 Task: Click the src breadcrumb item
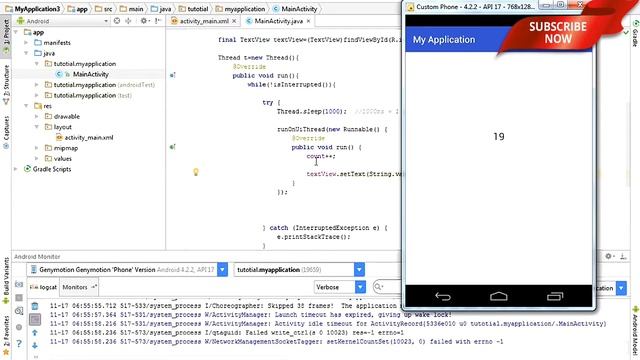click(104, 9)
